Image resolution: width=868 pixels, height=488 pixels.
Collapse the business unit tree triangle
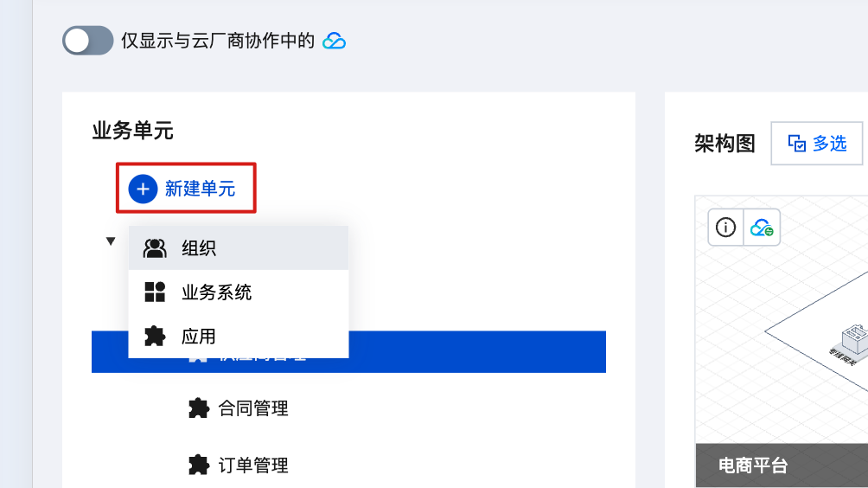(x=111, y=241)
